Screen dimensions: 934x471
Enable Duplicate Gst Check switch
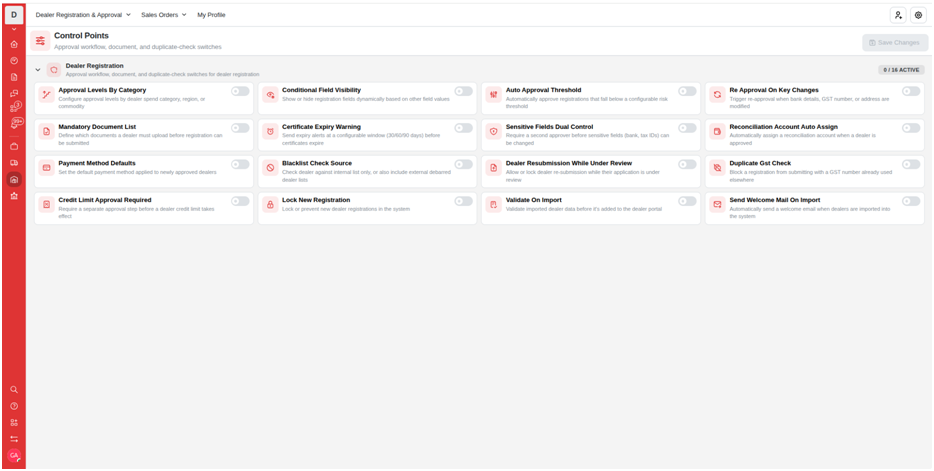(x=911, y=164)
